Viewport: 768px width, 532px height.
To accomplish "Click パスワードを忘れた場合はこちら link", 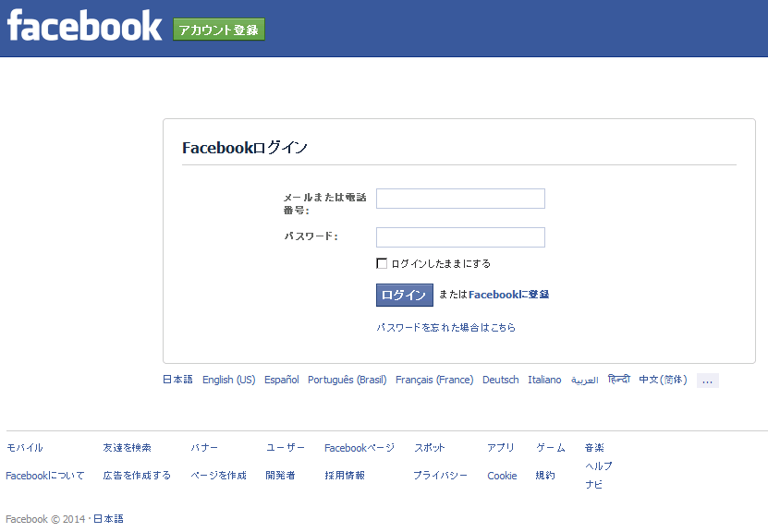I will (445, 328).
